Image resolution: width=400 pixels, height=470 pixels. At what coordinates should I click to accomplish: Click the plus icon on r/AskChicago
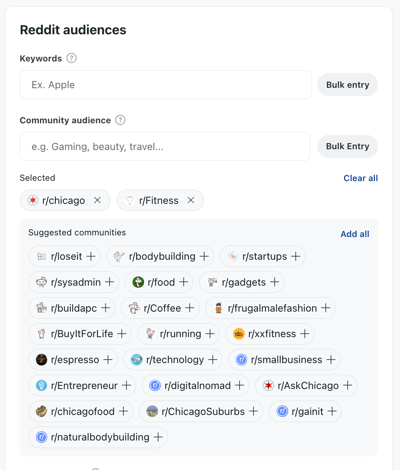click(x=347, y=385)
